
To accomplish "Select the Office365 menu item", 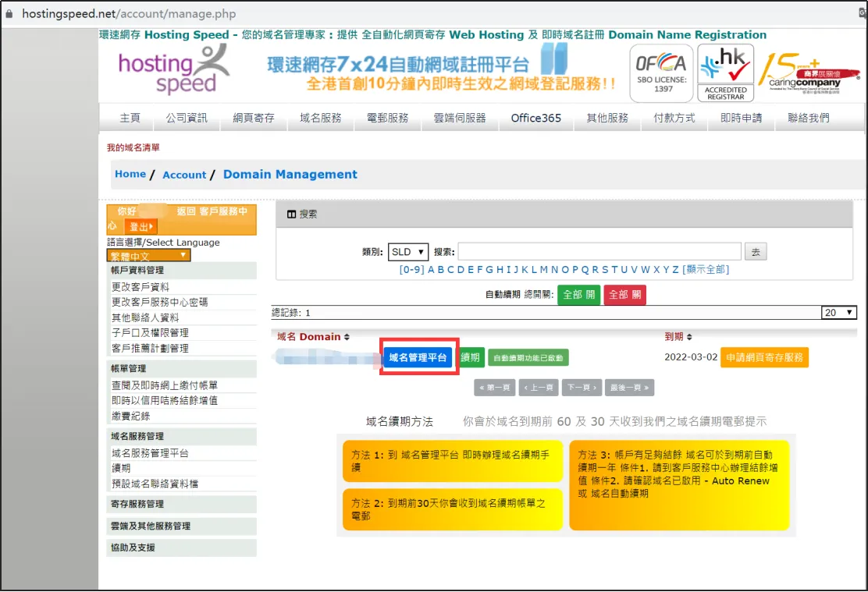I will (x=535, y=118).
